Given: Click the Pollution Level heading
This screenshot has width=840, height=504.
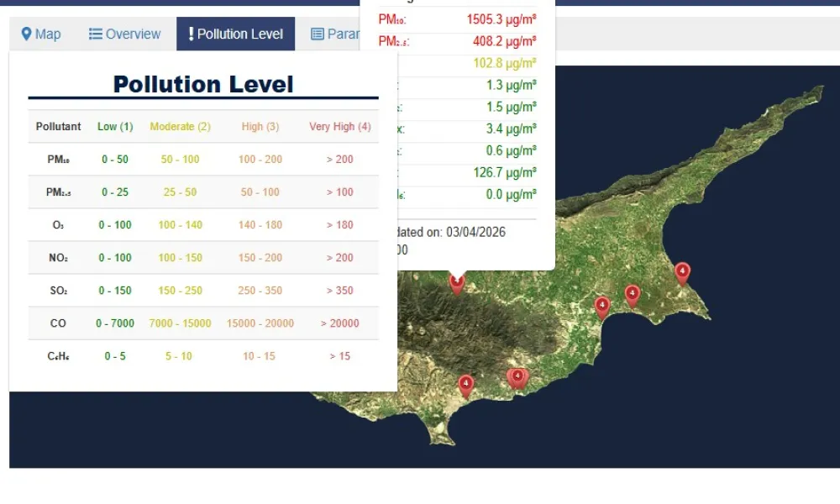Looking at the screenshot, I should pos(202,84).
